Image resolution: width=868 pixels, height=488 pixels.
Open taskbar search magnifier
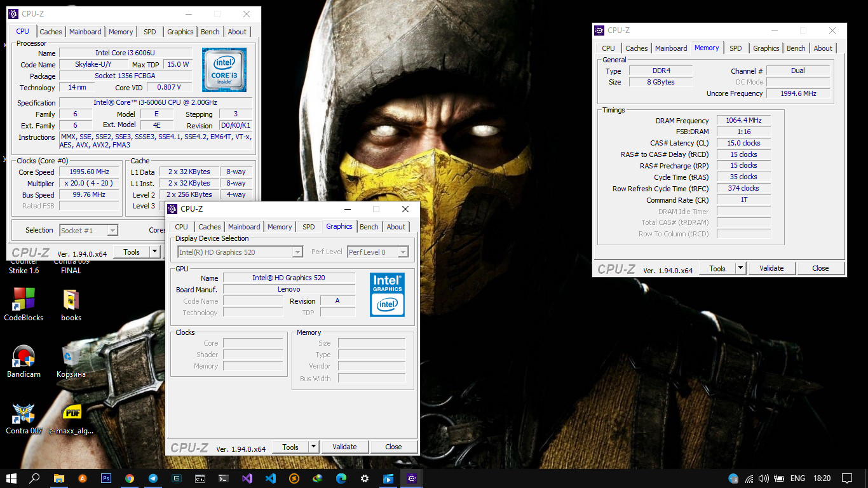click(x=35, y=478)
